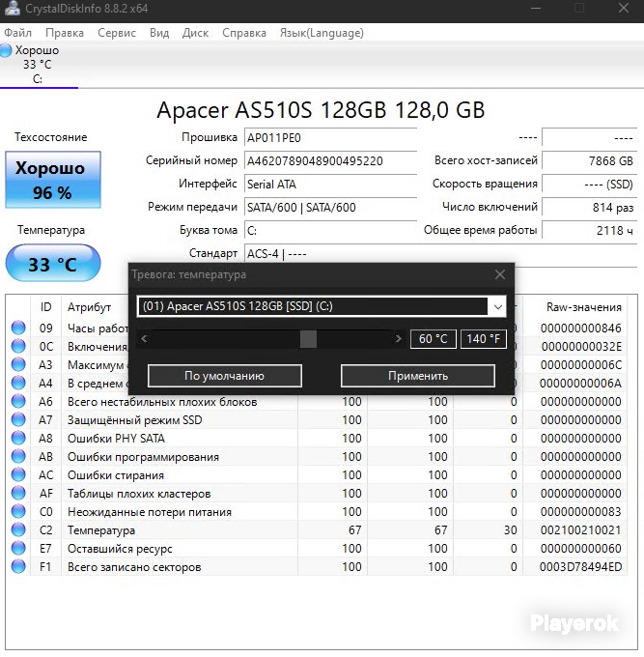Select the Ошибки программирования row text

(143, 457)
